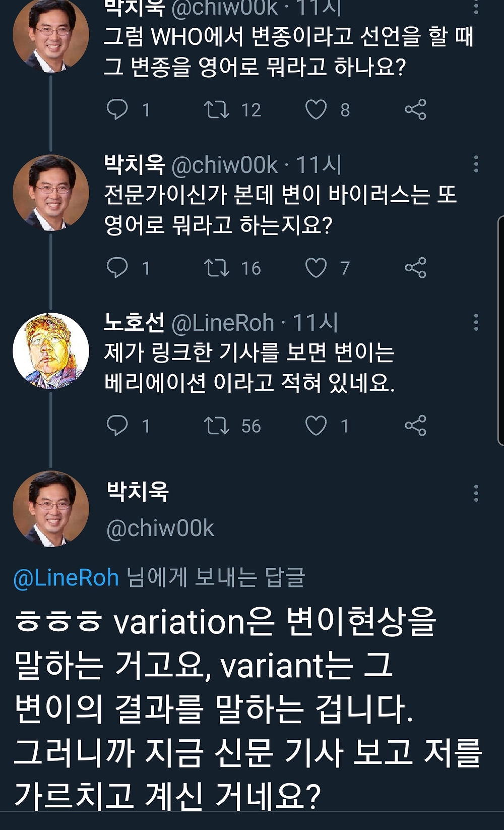Open more options on 노호선's tweet
504x830 pixels.
click(x=476, y=322)
